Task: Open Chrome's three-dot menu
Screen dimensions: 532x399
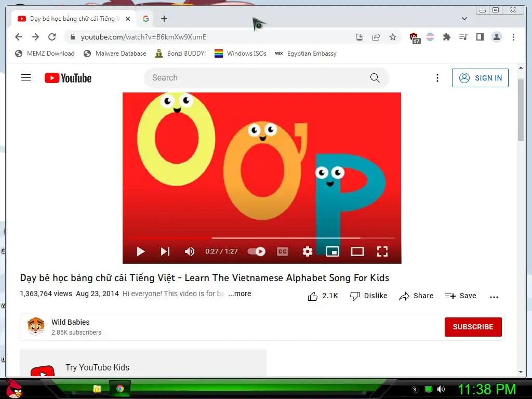Action: point(513,37)
